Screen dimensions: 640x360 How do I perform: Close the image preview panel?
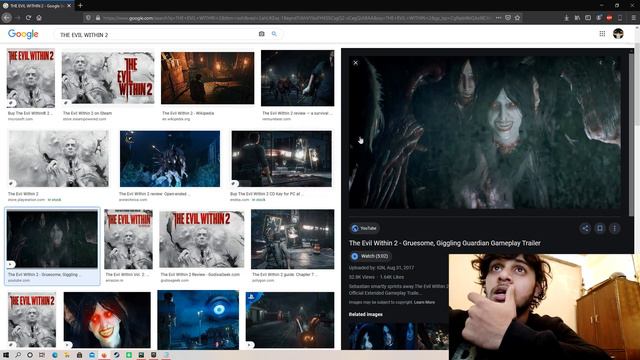point(356,63)
